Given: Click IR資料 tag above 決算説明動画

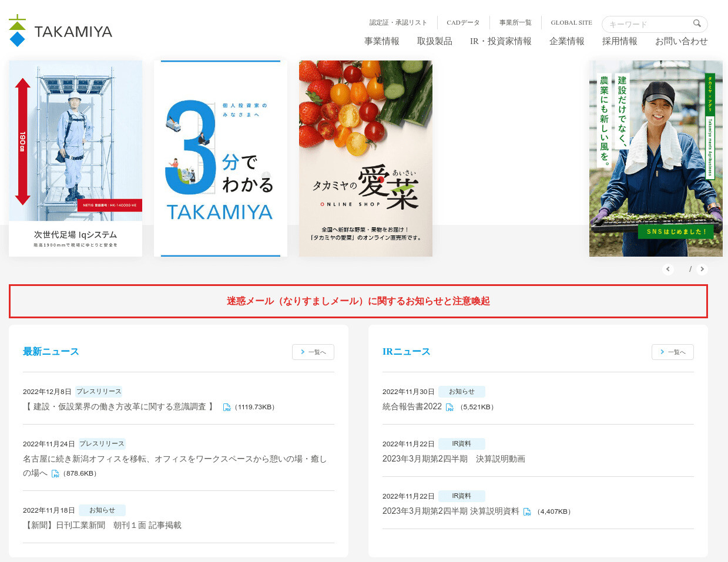Looking at the screenshot, I should point(462,444).
